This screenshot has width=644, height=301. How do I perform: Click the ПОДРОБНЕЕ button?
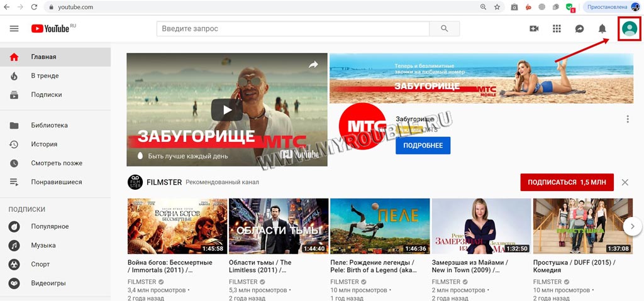click(x=423, y=146)
